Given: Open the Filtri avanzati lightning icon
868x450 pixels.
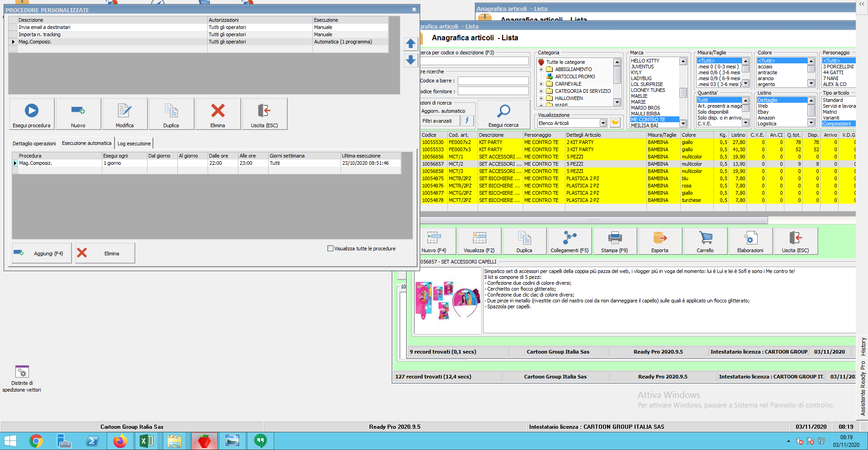Looking at the screenshot, I should point(467,121).
